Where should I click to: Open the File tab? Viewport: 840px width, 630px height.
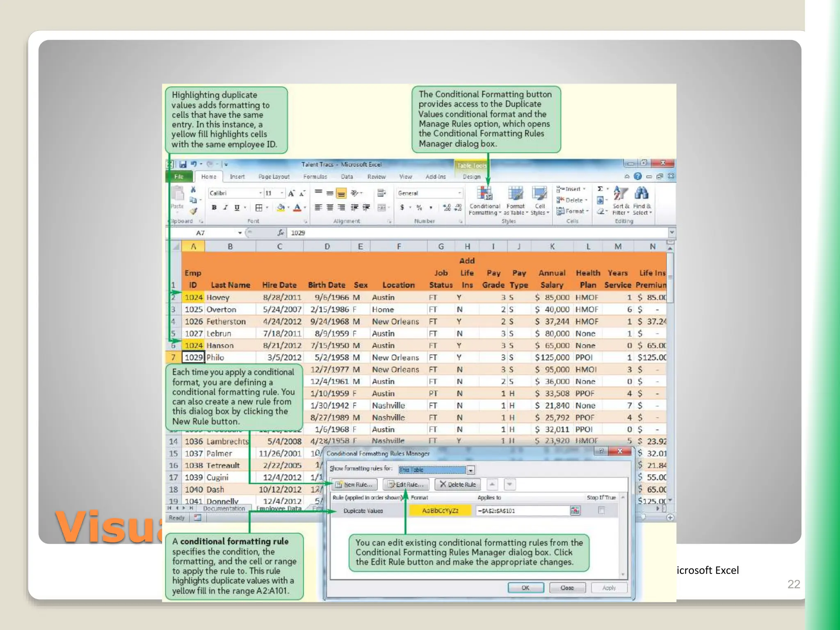179,176
